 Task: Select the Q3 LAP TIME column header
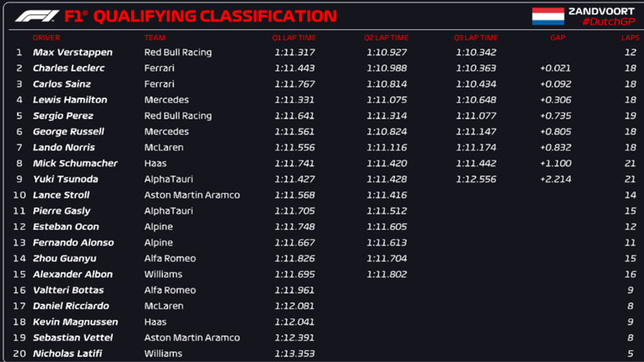pyautogui.click(x=476, y=38)
